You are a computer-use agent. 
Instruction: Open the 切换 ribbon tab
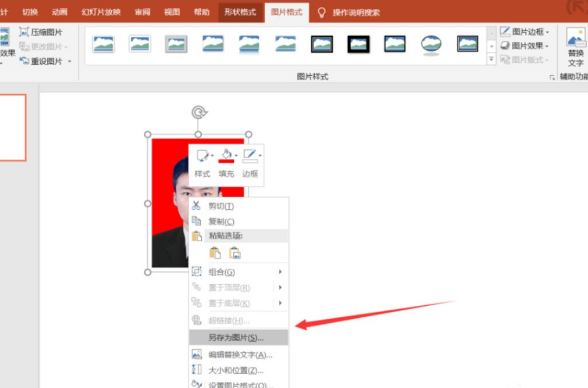click(x=30, y=12)
